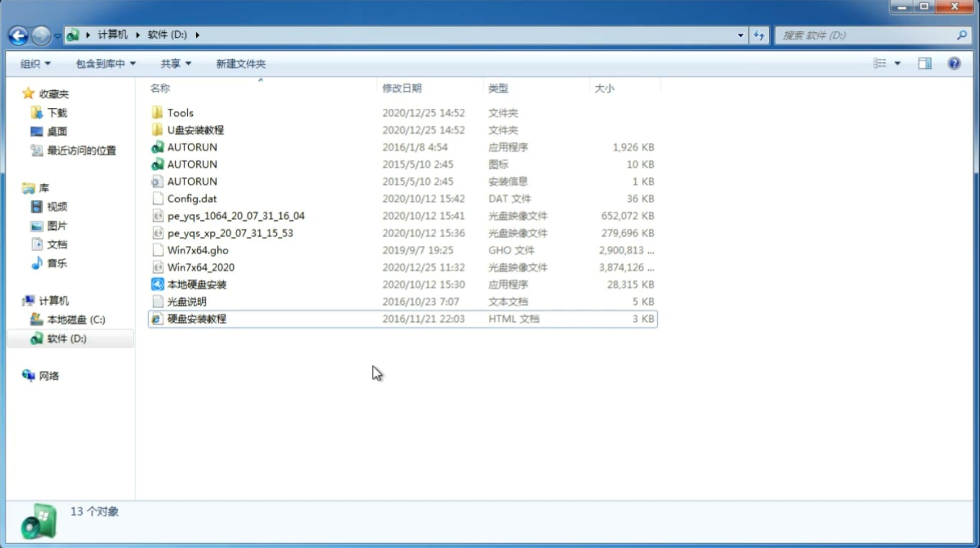
Task: Open the U盘安装教程 folder
Action: tap(195, 130)
